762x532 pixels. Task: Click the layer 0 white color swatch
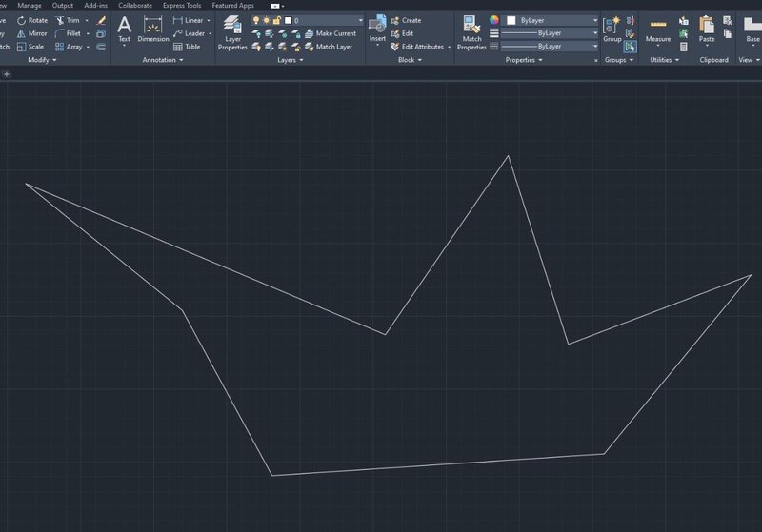(289, 20)
